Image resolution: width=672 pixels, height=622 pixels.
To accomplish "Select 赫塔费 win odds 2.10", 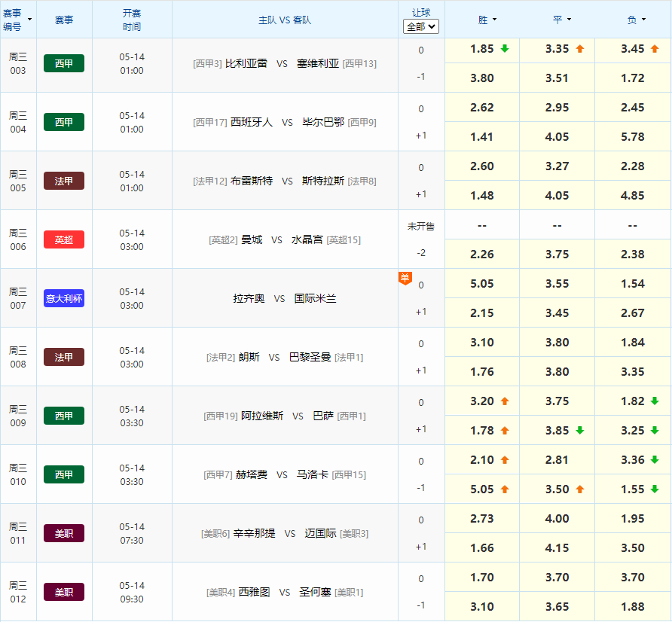I will click(x=482, y=459).
